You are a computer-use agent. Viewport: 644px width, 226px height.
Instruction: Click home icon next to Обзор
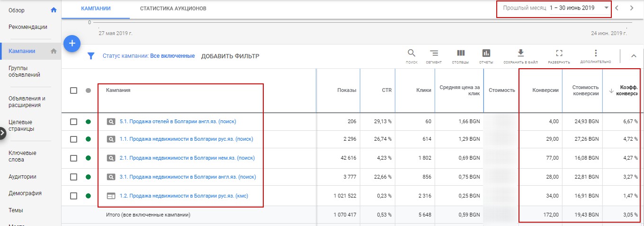pyautogui.click(x=54, y=10)
